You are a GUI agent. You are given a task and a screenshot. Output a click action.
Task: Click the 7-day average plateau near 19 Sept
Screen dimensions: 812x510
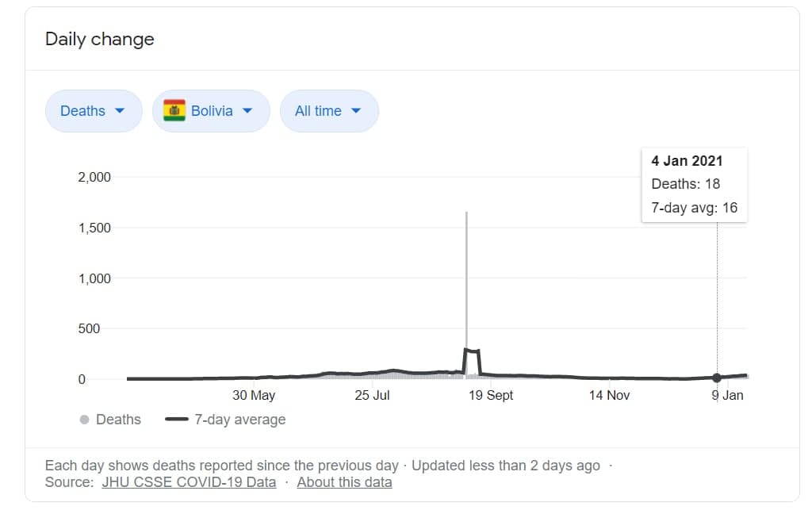[x=472, y=350]
